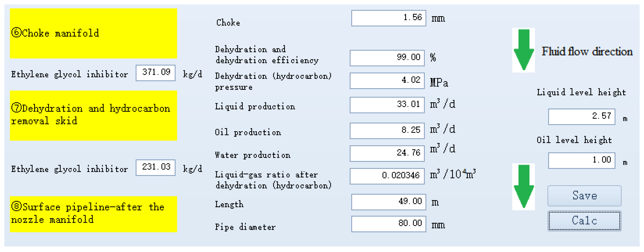Screen dimensions: 644x252
Task: Select the Liquid level height field
Action: coord(582,116)
